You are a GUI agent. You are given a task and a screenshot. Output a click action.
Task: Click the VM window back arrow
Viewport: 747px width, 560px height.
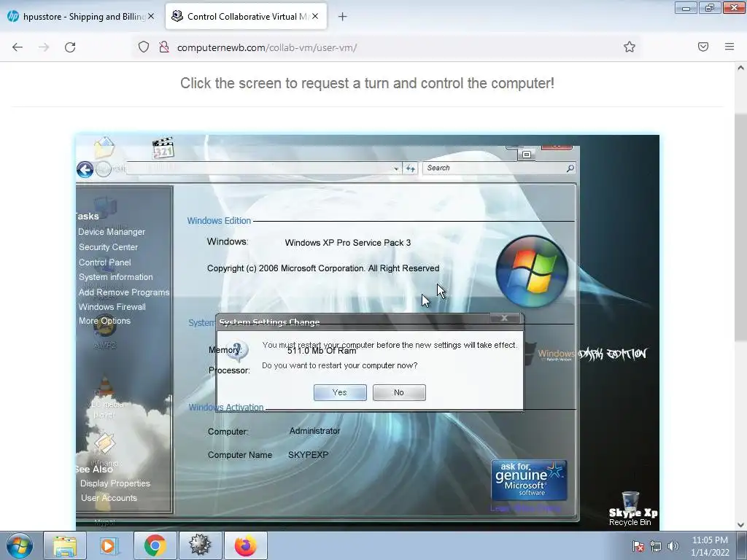click(x=85, y=169)
